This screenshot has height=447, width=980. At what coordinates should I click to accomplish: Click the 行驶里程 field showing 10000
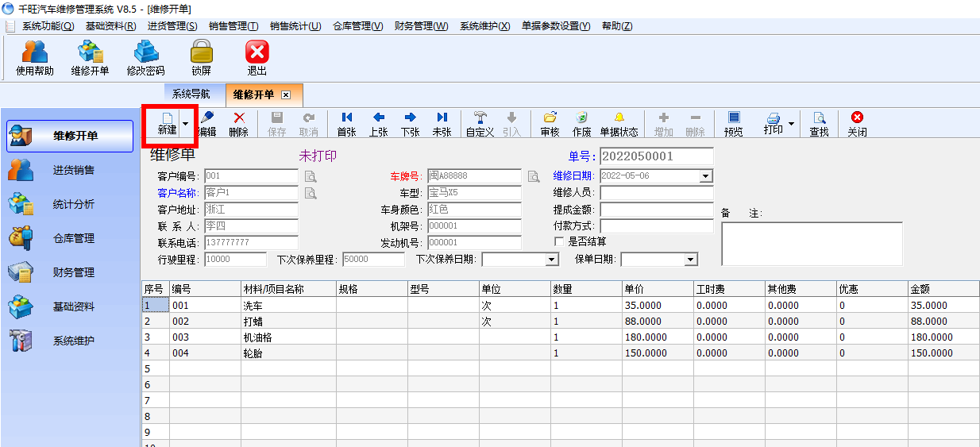(236, 260)
